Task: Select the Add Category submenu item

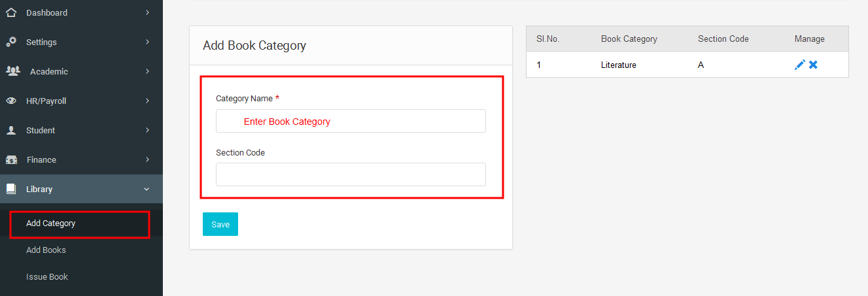Action: point(51,223)
